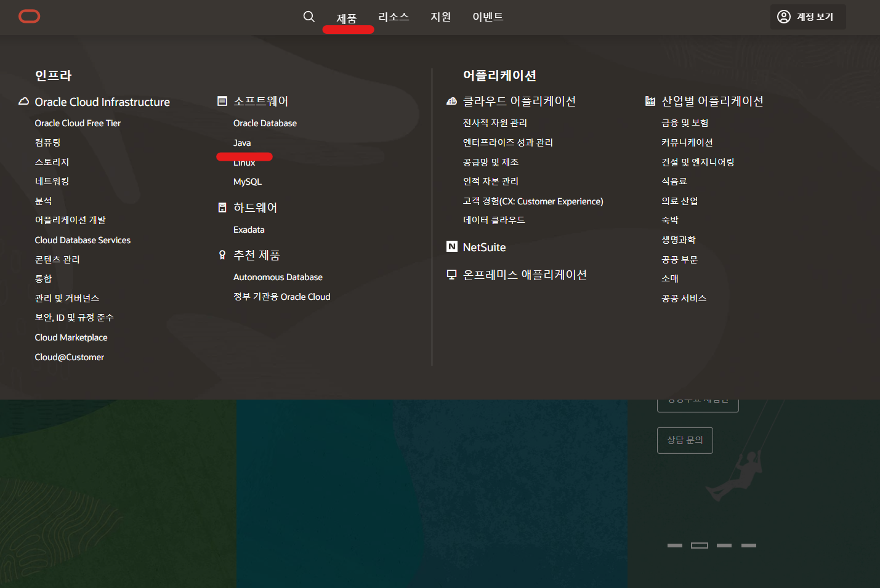The height and width of the screenshot is (588, 880).
Task: Open 공공 서비스 link
Action: pos(684,299)
